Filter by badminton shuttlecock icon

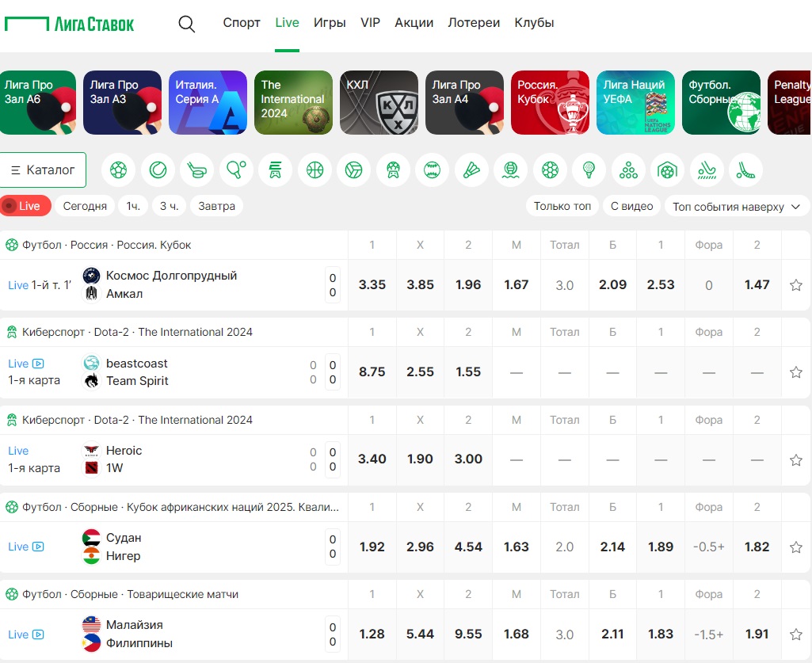(x=472, y=170)
